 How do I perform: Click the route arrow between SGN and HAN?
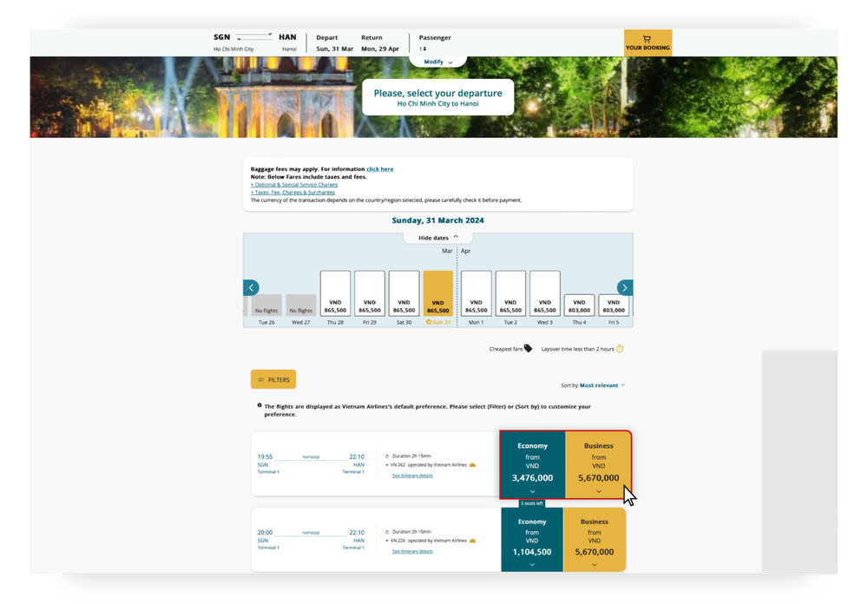click(254, 37)
